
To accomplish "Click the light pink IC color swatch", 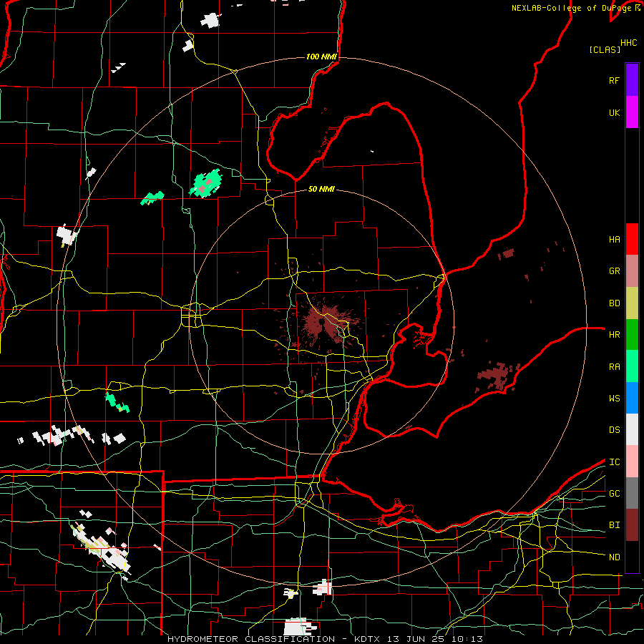I will point(632,462).
